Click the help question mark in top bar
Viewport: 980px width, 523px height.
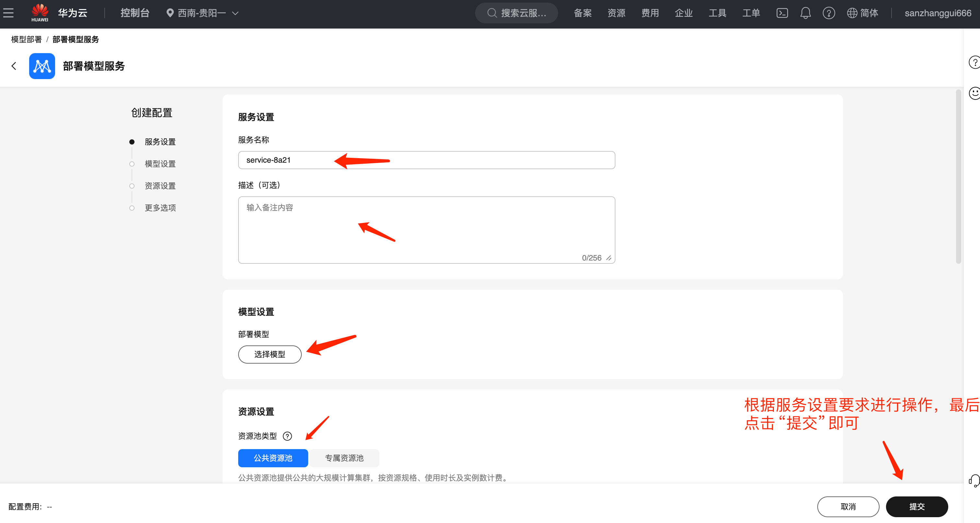[x=829, y=13]
